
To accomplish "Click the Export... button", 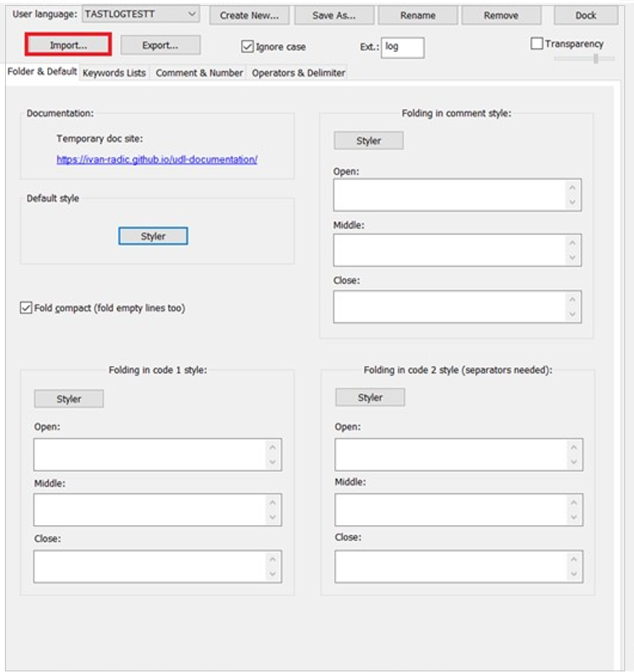I will 160,45.
